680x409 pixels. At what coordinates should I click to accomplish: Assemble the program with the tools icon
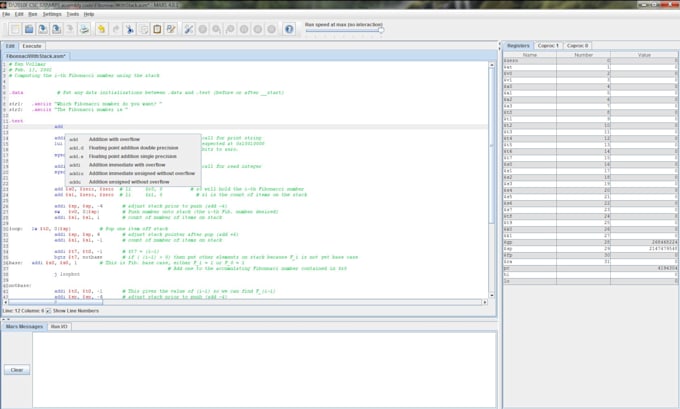[188, 29]
